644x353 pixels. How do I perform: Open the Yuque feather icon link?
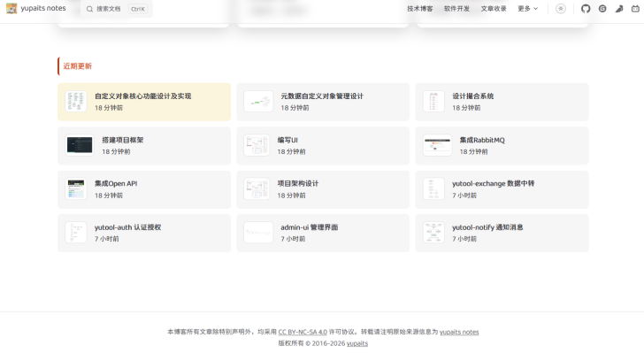point(619,9)
